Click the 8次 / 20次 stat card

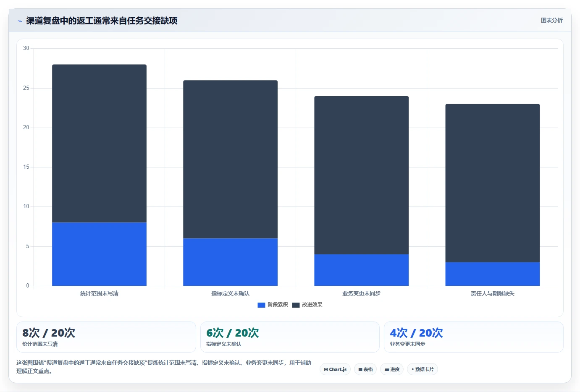point(106,337)
